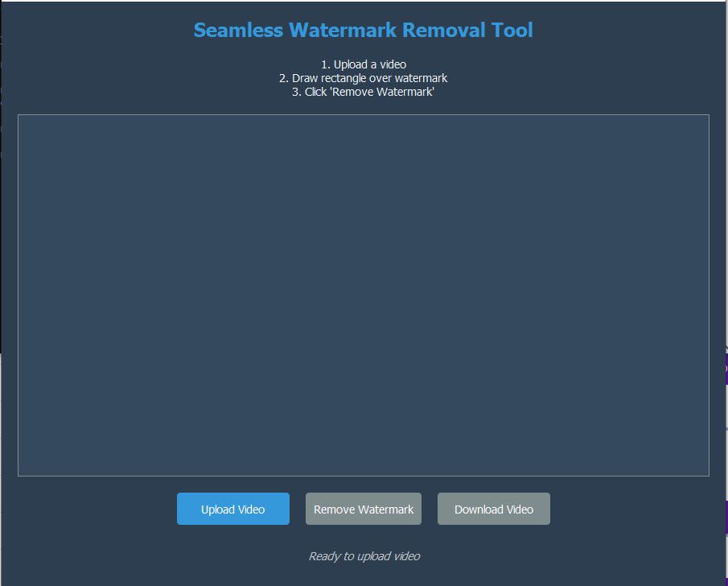Click the bottom-right corner of the preview canvas
This screenshot has height=586, width=728.
tap(707, 474)
